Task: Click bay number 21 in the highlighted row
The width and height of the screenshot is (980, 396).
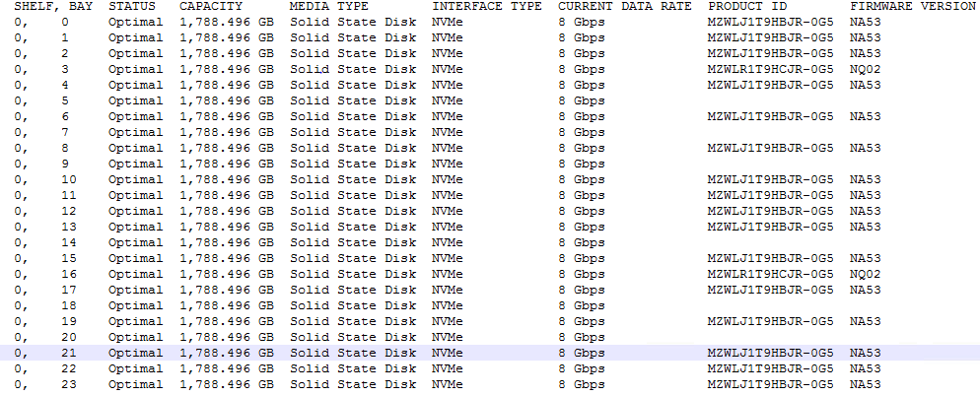Action: (68, 353)
